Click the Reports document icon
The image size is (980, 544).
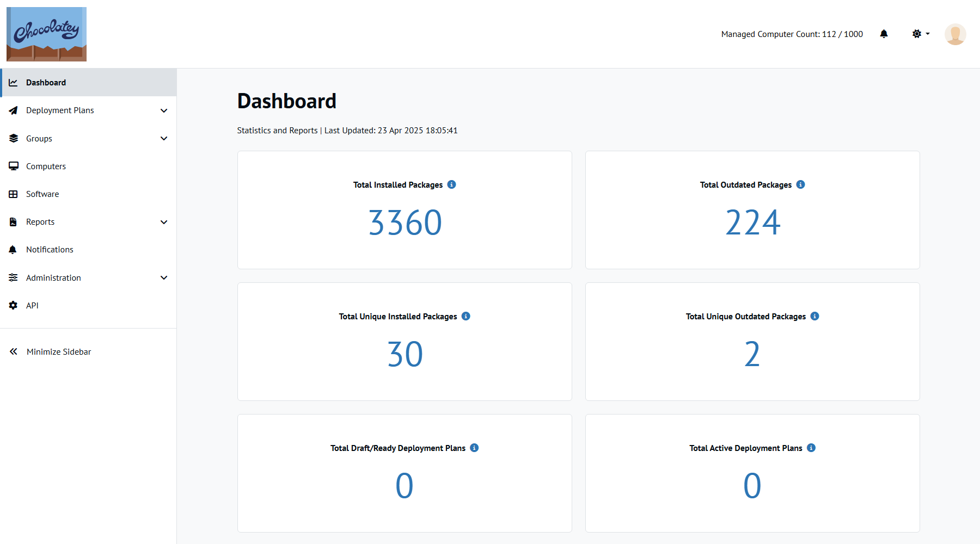tap(13, 222)
